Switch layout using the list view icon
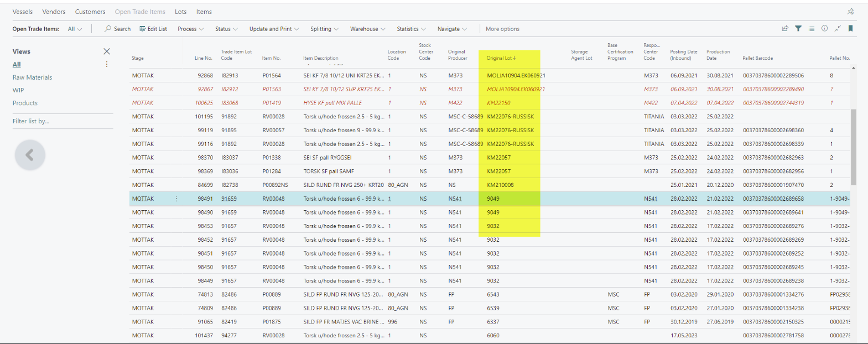The width and height of the screenshot is (868, 344). (x=812, y=29)
